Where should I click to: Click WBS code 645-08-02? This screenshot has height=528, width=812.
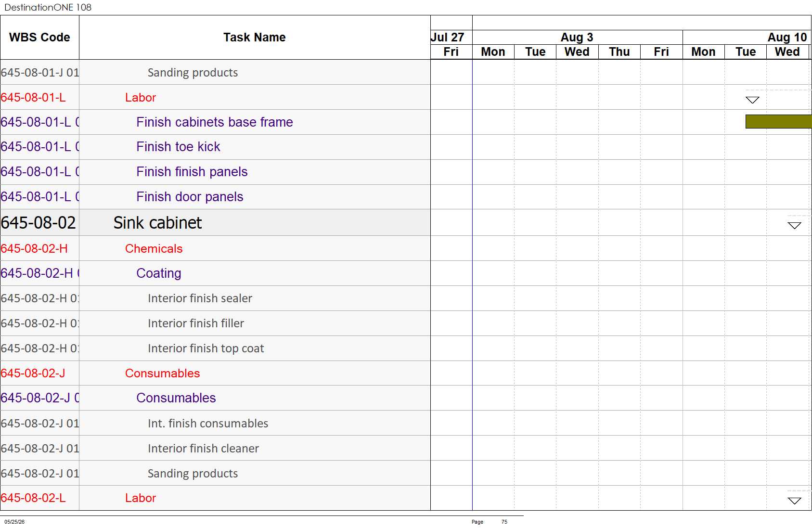pos(39,223)
